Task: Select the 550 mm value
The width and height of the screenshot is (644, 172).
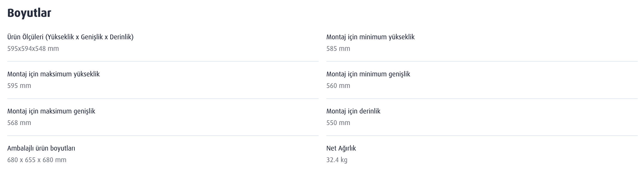Action: [338, 123]
